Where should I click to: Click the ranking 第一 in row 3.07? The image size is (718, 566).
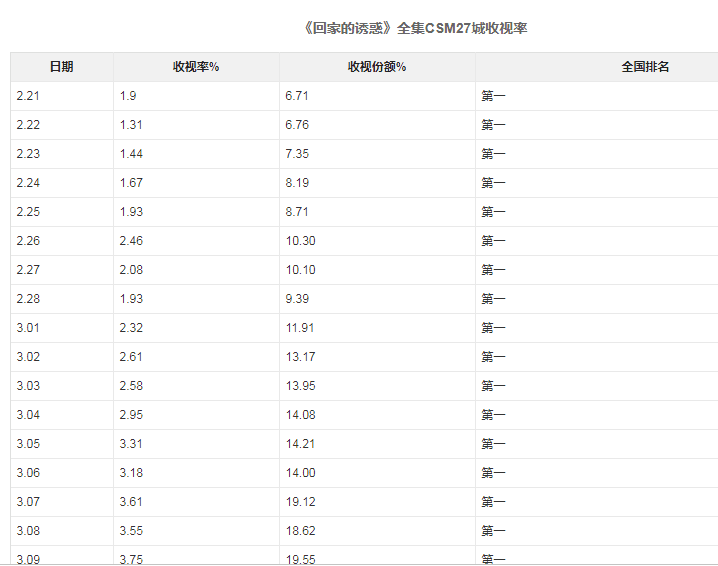[x=493, y=502]
